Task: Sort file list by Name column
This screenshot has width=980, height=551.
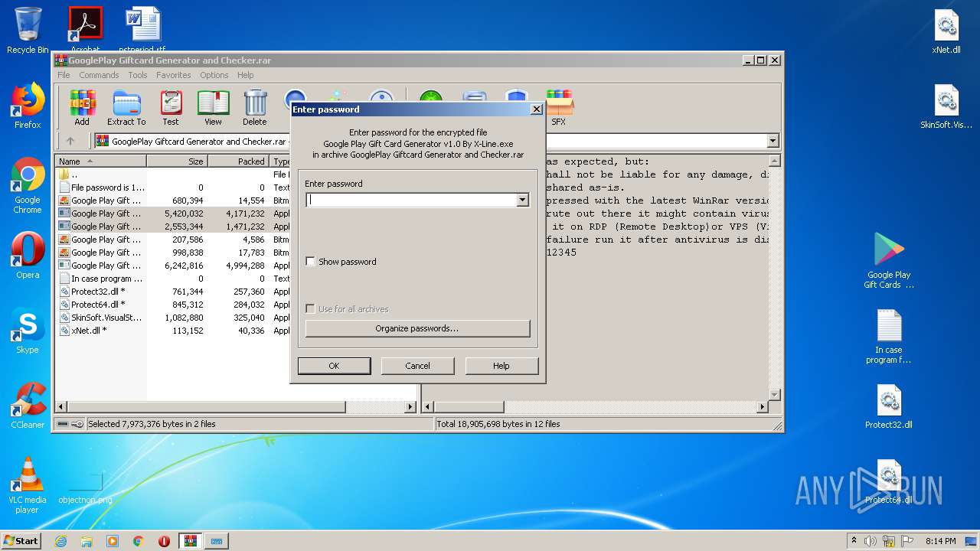Action: pyautogui.click(x=101, y=161)
